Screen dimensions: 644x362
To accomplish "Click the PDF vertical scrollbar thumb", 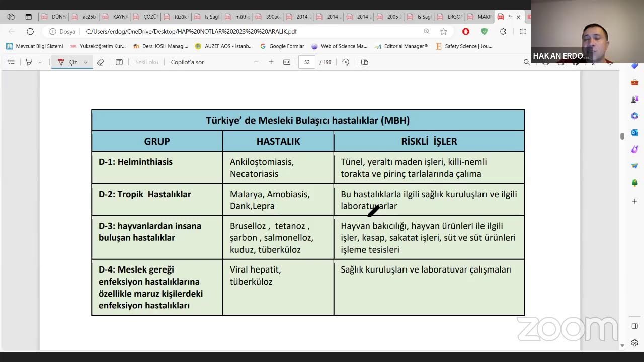I will (x=622, y=136).
